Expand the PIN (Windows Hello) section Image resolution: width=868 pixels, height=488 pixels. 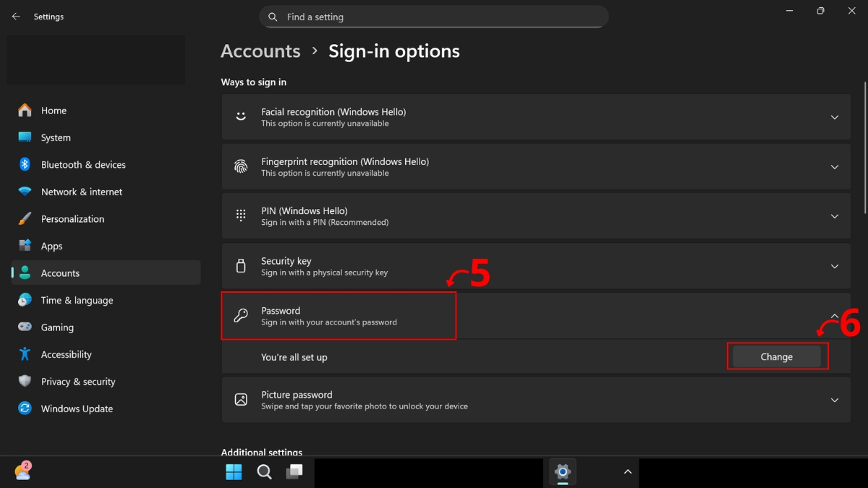(x=835, y=215)
